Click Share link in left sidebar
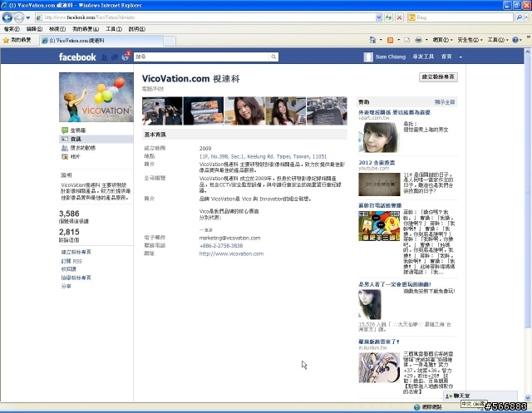The height and width of the screenshot is (413, 532). (66, 286)
